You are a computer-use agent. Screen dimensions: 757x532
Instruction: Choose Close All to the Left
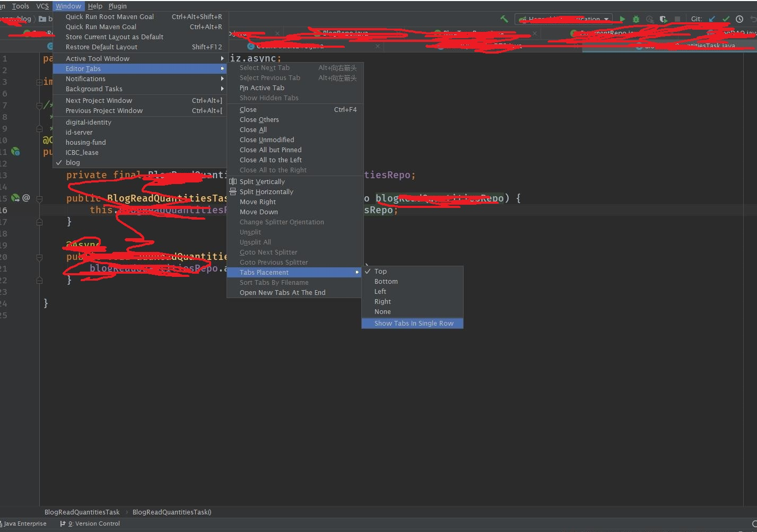point(295,160)
